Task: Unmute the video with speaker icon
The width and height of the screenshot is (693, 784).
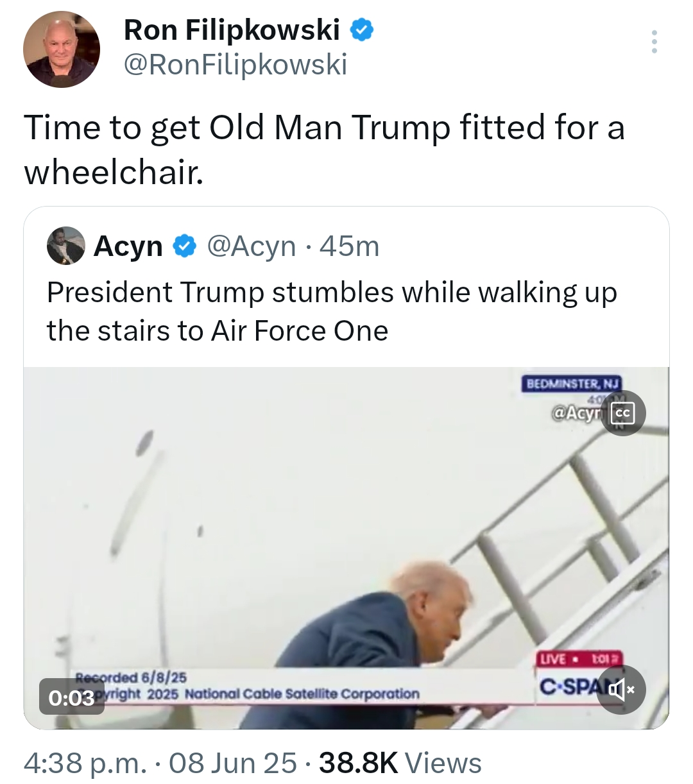Action: (621, 688)
